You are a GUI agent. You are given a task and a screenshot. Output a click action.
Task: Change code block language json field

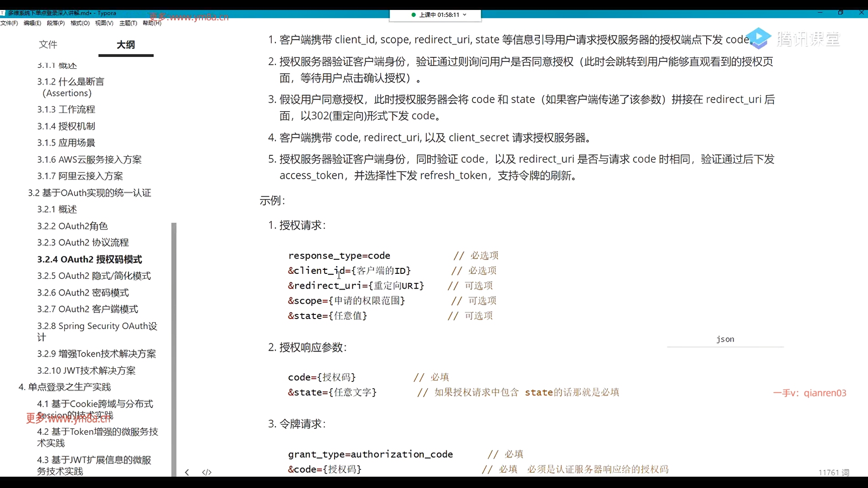(x=725, y=339)
